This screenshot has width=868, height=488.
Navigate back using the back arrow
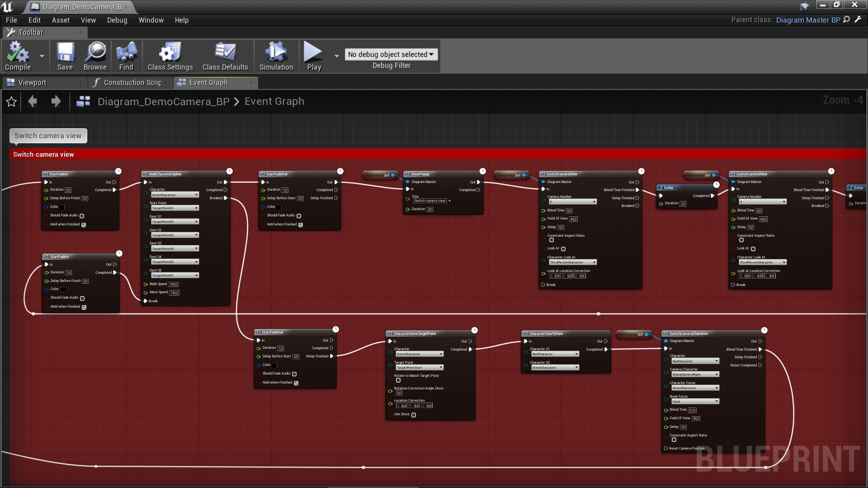32,102
